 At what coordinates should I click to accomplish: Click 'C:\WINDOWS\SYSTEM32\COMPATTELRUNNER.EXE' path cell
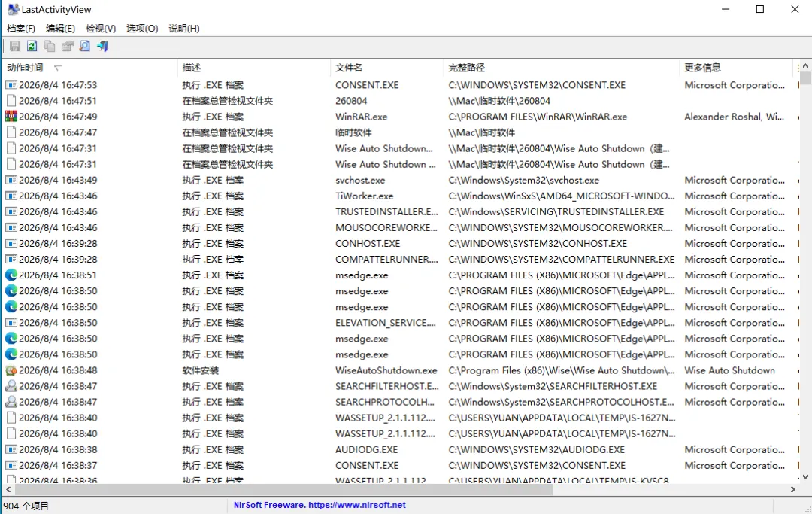(562, 259)
